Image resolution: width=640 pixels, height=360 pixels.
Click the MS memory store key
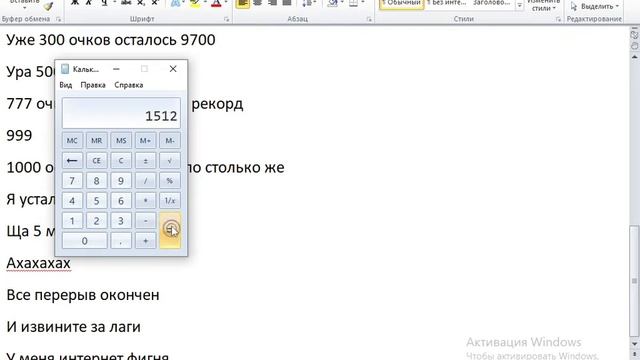[121, 141]
